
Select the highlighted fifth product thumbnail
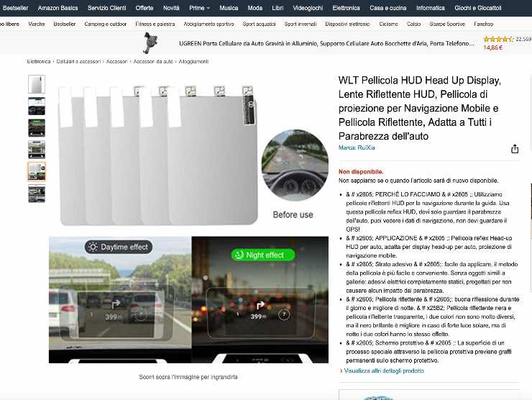pyautogui.click(x=37, y=171)
